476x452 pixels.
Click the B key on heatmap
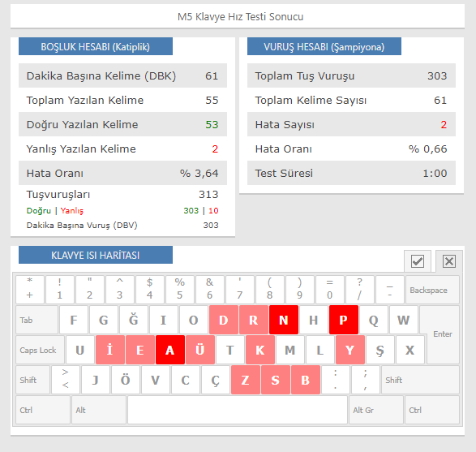[306, 380]
